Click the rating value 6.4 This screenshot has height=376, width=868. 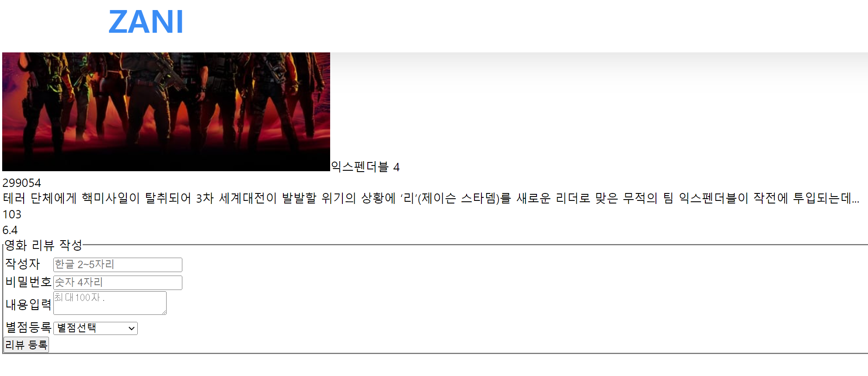(10, 230)
